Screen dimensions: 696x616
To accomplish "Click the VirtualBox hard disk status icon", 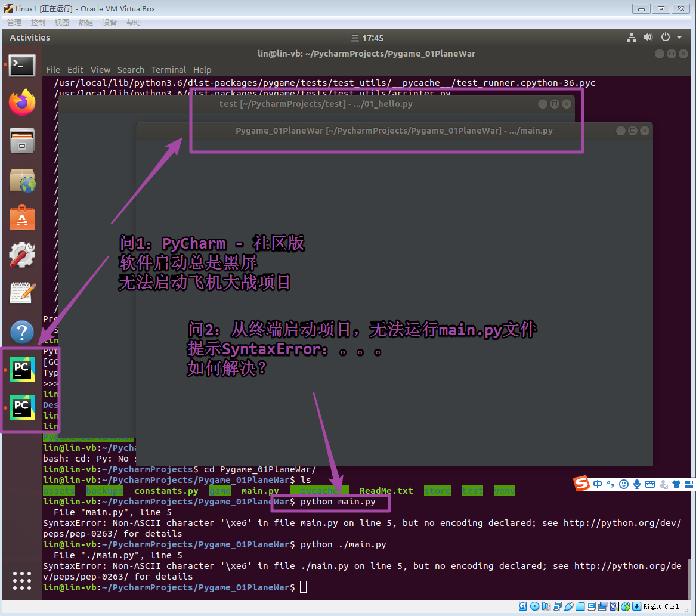I will 523,606.
